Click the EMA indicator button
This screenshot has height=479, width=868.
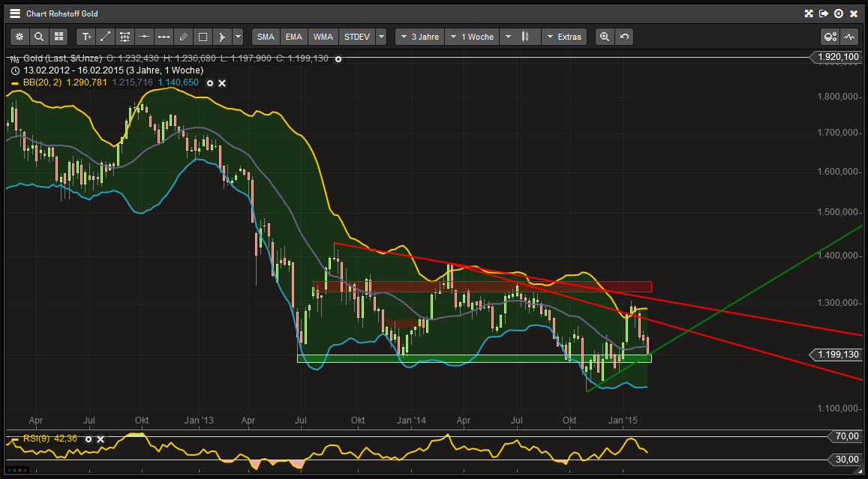(x=293, y=36)
